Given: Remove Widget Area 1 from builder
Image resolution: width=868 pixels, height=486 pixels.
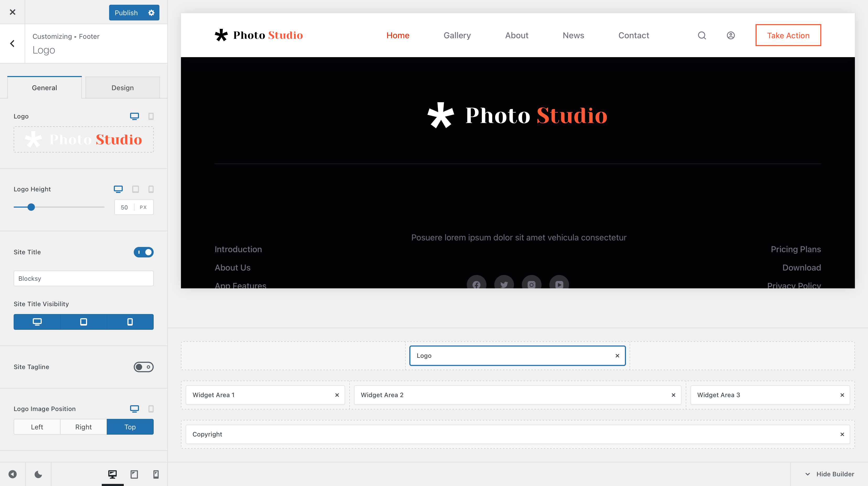Looking at the screenshot, I should 337,395.
